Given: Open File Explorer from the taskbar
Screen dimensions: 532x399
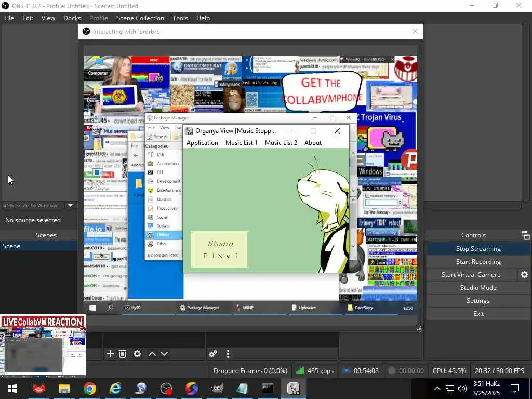Looking at the screenshot, I should coord(64,389).
